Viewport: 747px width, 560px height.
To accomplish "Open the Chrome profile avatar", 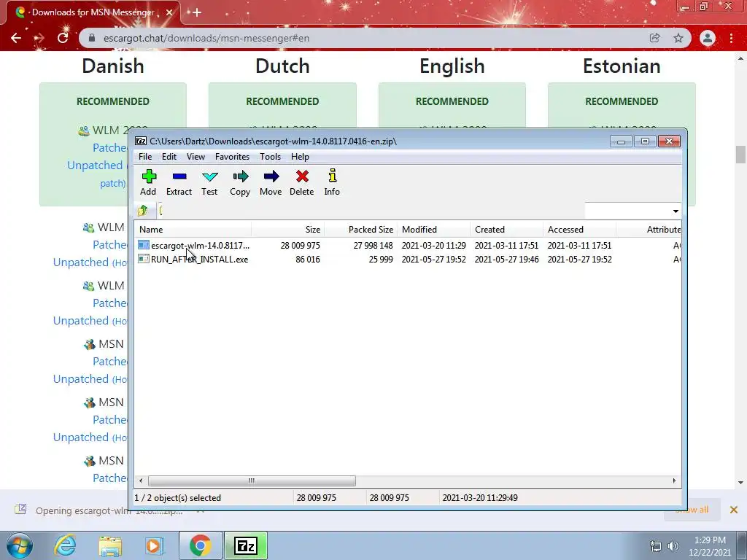I will coord(708,38).
